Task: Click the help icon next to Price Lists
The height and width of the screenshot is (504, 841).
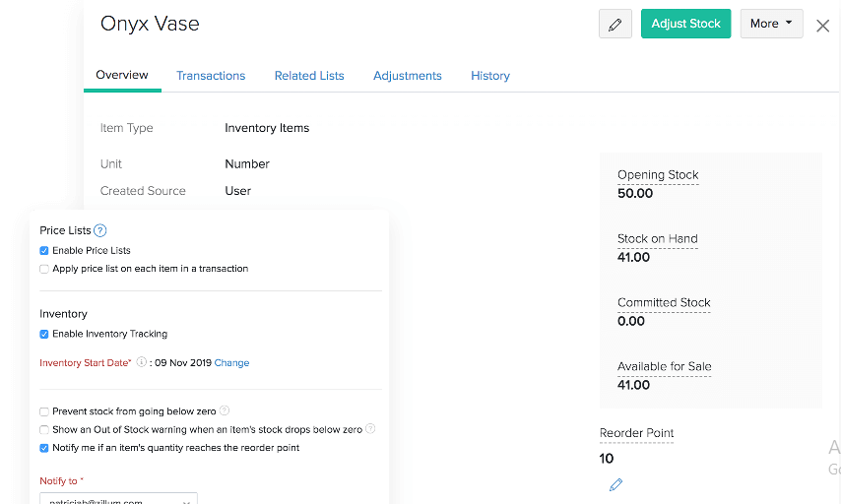Action: click(100, 230)
